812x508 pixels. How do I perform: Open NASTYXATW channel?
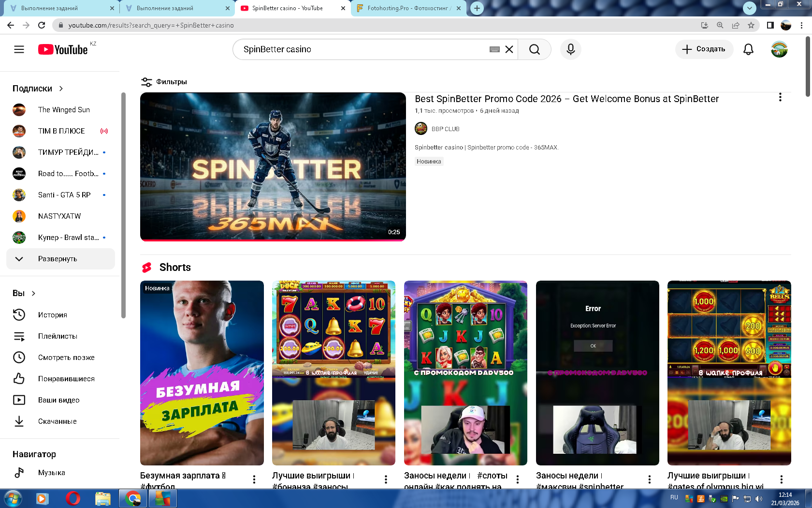(61, 216)
